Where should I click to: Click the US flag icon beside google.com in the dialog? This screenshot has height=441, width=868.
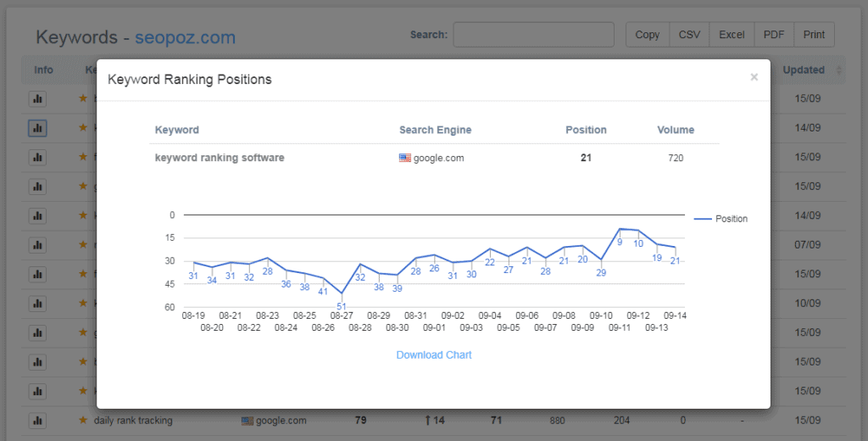404,158
